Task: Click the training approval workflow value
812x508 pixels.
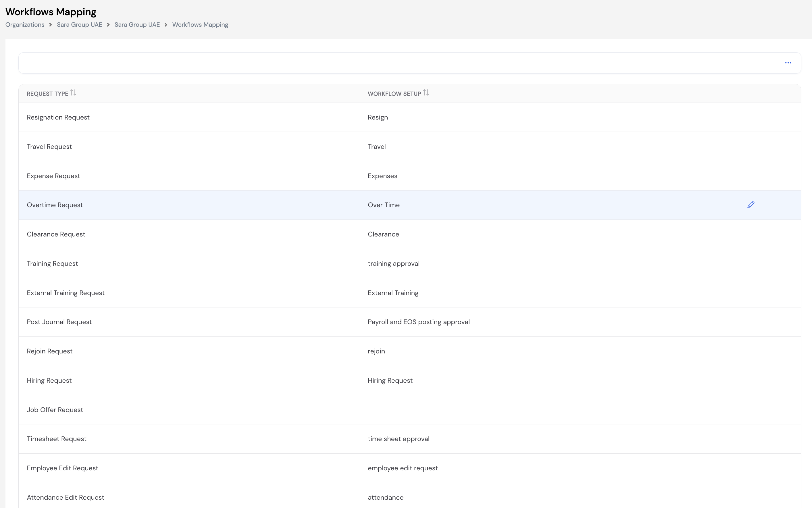Action: [x=393, y=263]
